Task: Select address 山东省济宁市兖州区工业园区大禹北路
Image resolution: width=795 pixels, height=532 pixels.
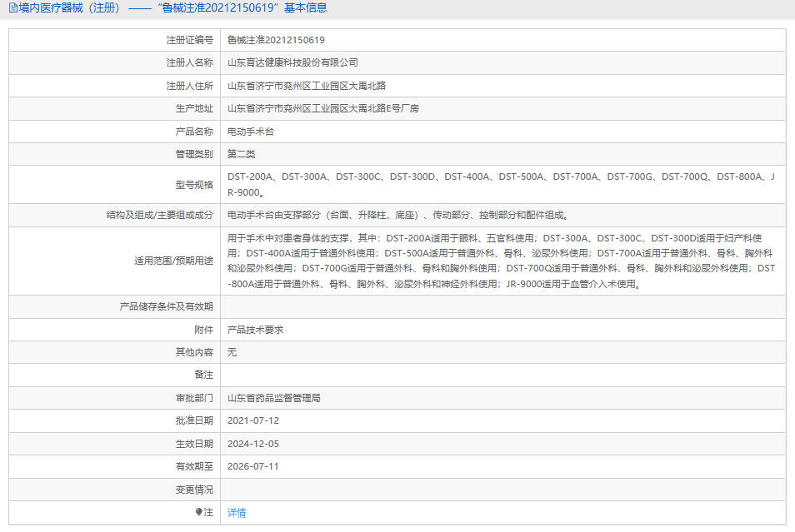Action: tap(307, 86)
